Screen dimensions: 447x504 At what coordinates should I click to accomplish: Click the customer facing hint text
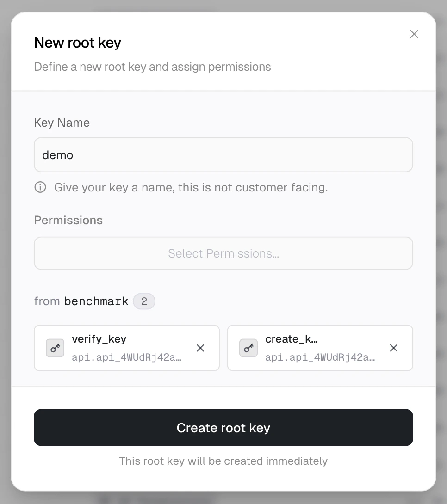click(x=191, y=187)
